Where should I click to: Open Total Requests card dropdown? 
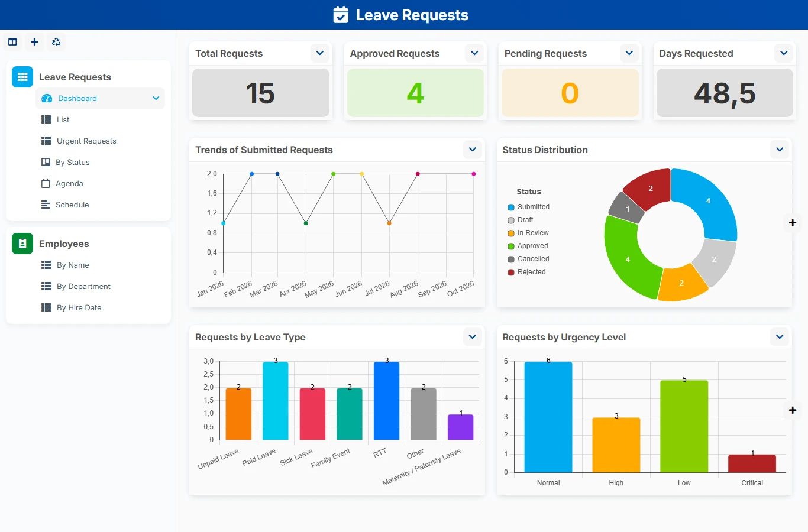[320, 53]
